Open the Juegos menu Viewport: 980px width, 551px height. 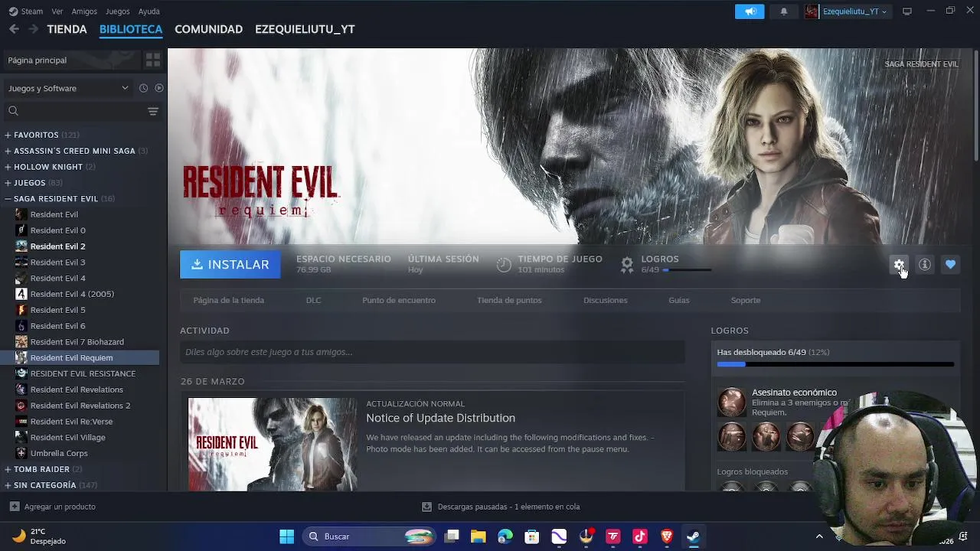pos(117,11)
